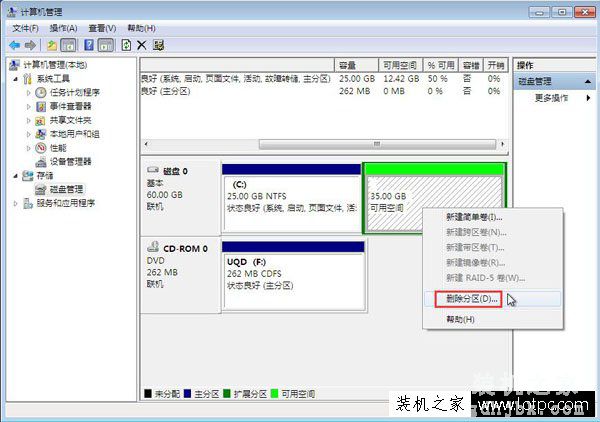
Task: Collapse the 存储 tree node arrow
Action: [x=16, y=176]
